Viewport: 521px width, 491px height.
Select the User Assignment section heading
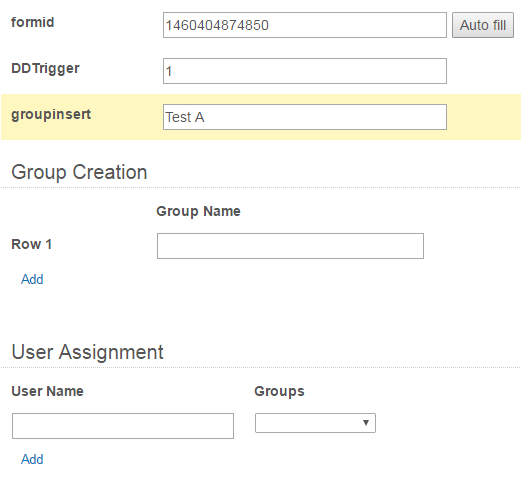pyautogui.click(x=87, y=352)
